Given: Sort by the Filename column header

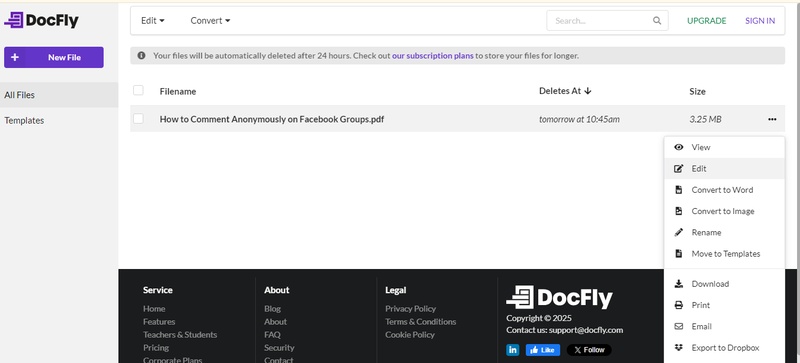Looking at the screenshot, I should (178, 91).
